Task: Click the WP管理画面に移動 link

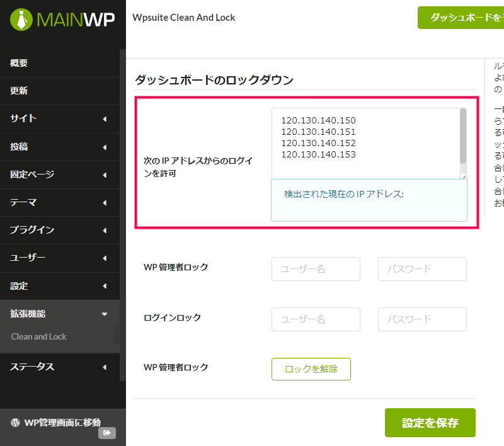Action: tap(62, 423)
